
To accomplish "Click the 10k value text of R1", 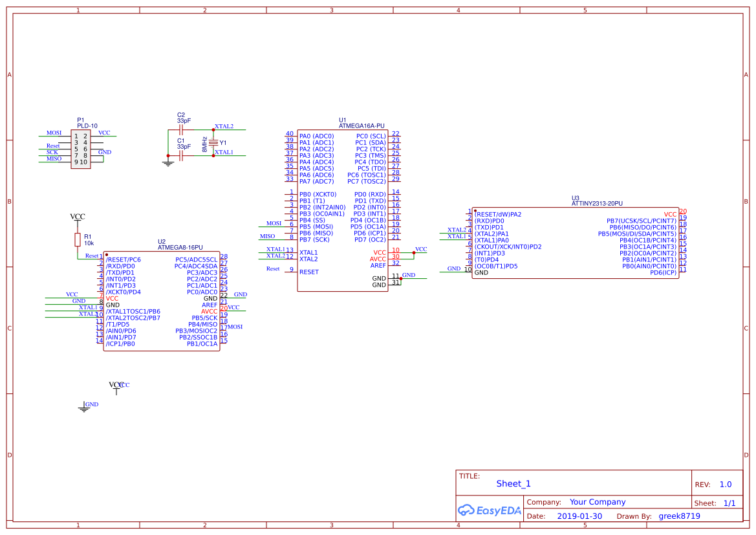I will click(x=89, y=243).
